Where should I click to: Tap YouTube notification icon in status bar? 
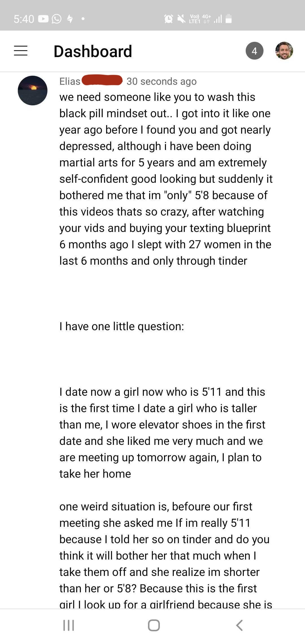(x=43, y=19)
